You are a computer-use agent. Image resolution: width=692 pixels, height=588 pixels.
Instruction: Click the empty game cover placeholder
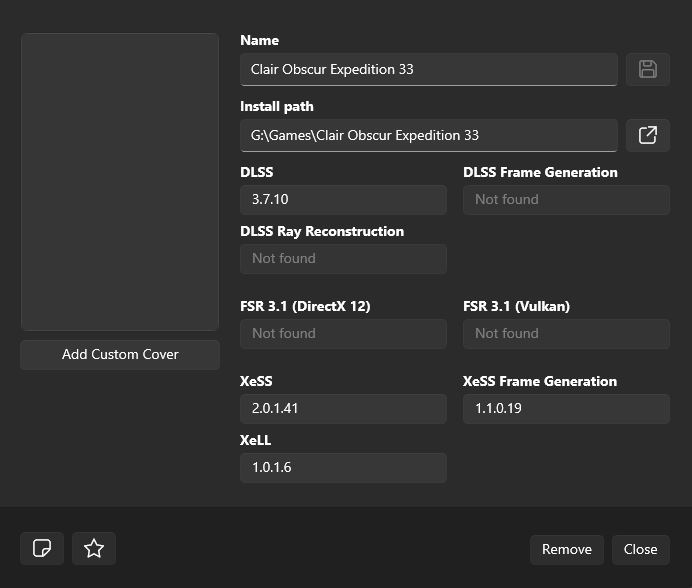click(x=120, y=182)
